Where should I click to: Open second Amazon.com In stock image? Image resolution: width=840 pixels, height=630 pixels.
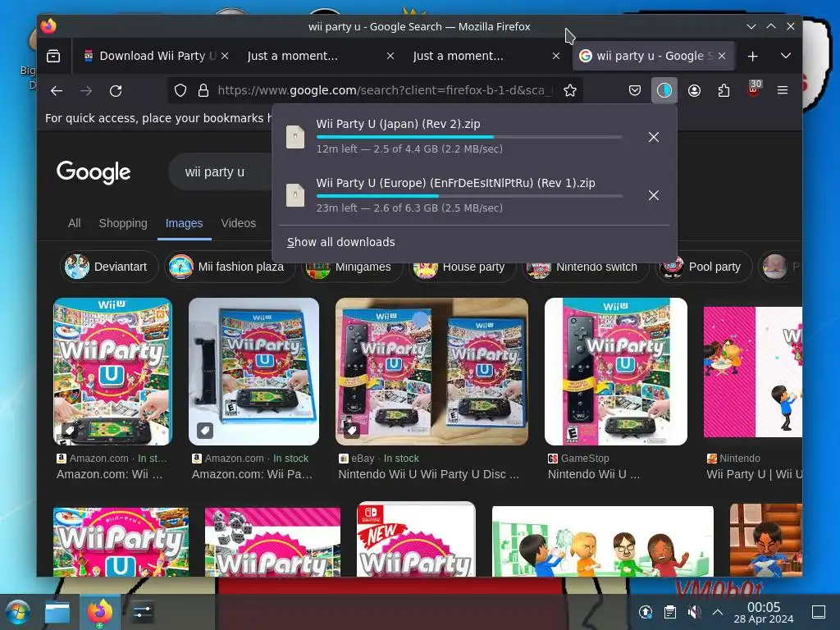(254, 372)
